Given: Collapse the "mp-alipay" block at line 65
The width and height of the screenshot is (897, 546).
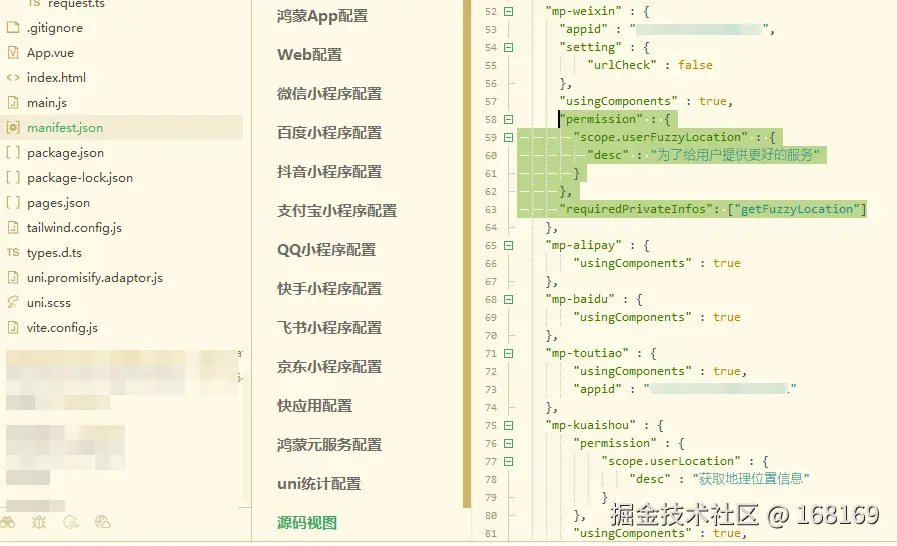Looking at the screenshot, I should [509, 246].
